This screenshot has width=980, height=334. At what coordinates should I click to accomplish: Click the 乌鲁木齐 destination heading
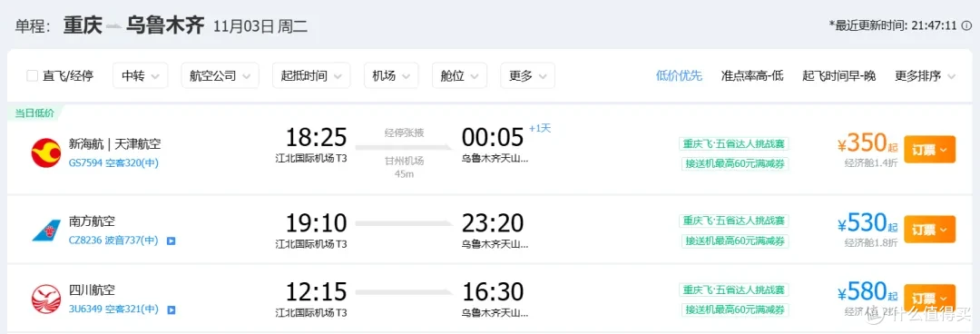[165, 25]
